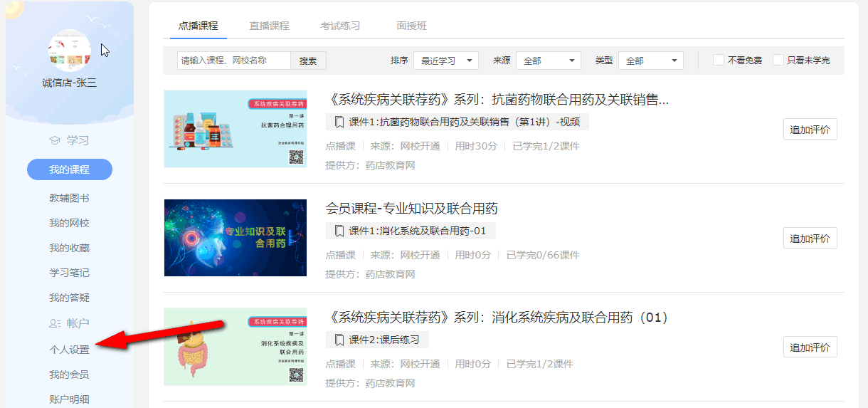The image size is (868, 408).
Task: Click the user avatar profile picture
Action: [x=69, y=50]
